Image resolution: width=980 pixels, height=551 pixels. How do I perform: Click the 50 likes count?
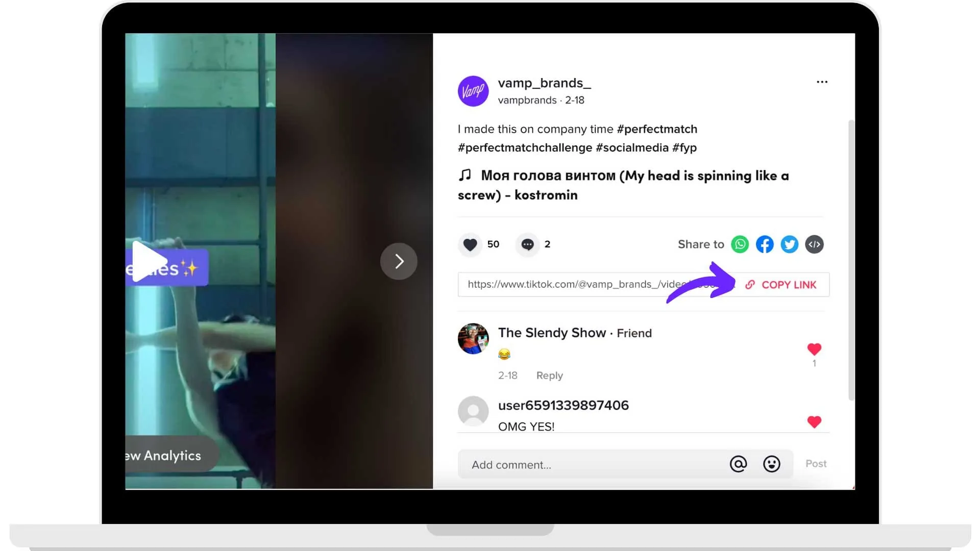(x=493, y=244)
